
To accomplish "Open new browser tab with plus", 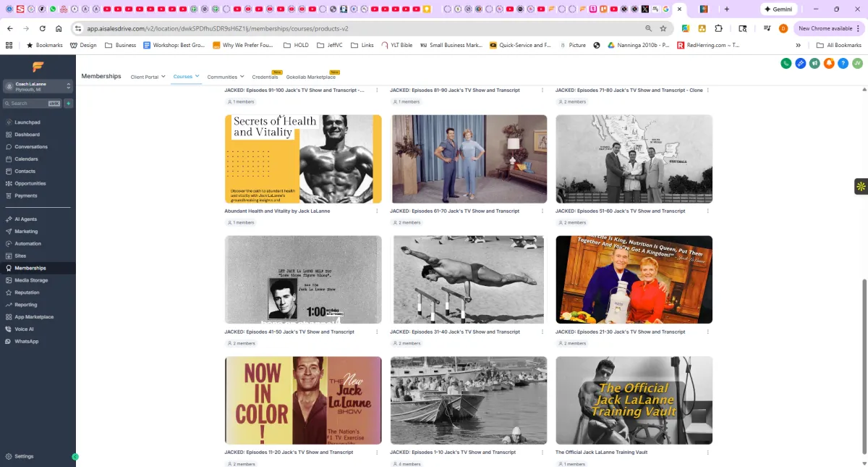I will (x=726, y=9).
